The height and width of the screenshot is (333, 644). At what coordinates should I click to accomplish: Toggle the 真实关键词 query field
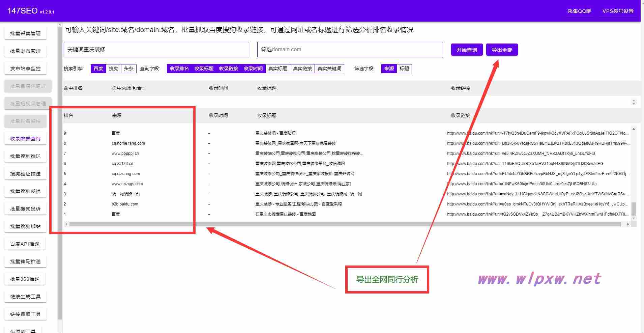(329, 68)
